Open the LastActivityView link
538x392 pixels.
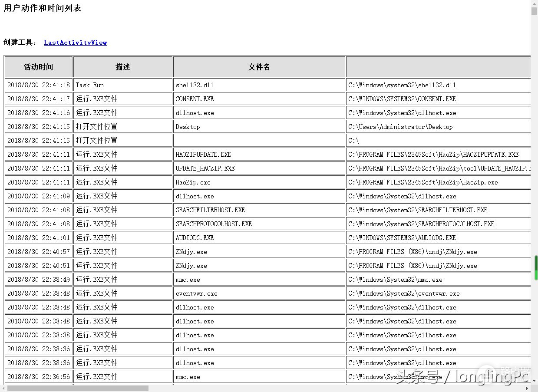pyautogui.click(x=75, y=43)
